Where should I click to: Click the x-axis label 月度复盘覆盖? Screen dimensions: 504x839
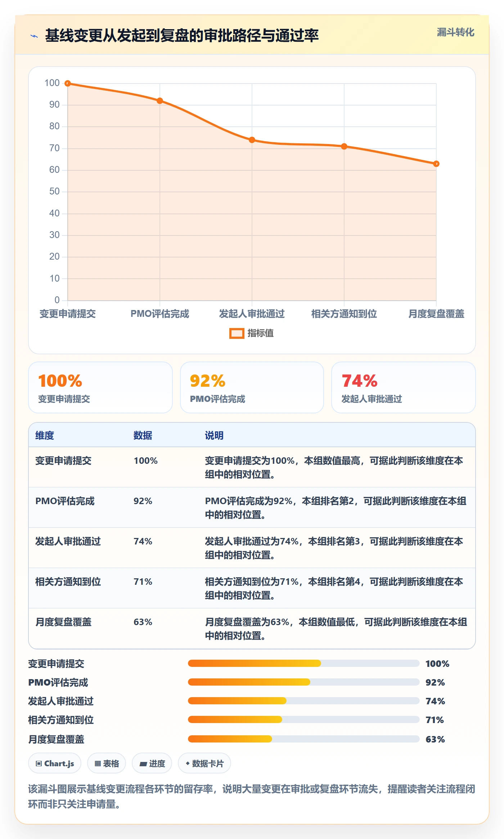(436, 314)
